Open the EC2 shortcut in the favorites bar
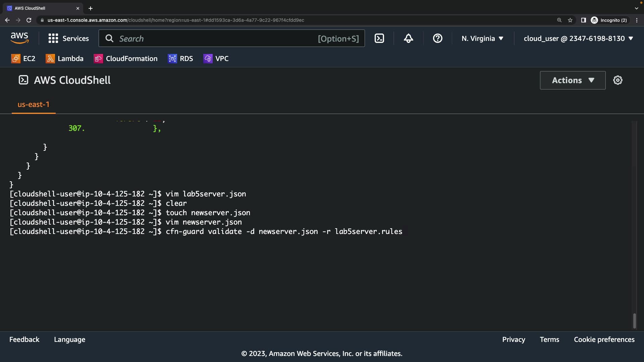The height and width of the screenshot is (362, 644). (x=23, y=59)
